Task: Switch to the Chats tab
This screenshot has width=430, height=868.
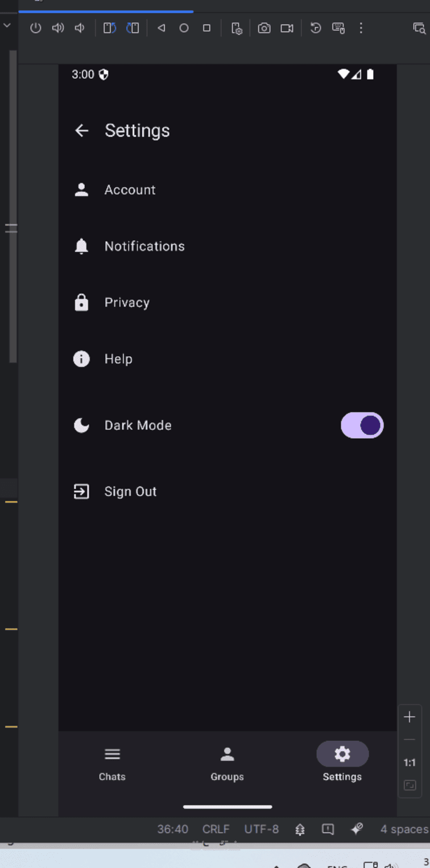Action: (x=112, y=763)
